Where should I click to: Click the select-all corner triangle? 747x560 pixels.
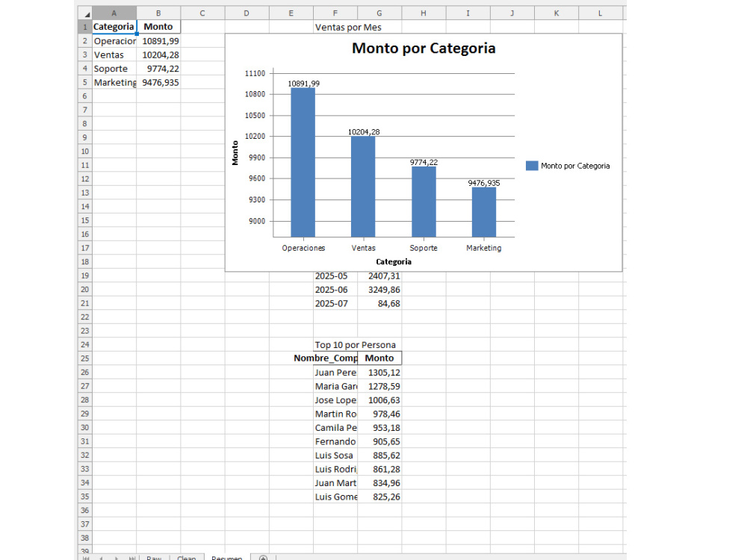pos(86,13)
